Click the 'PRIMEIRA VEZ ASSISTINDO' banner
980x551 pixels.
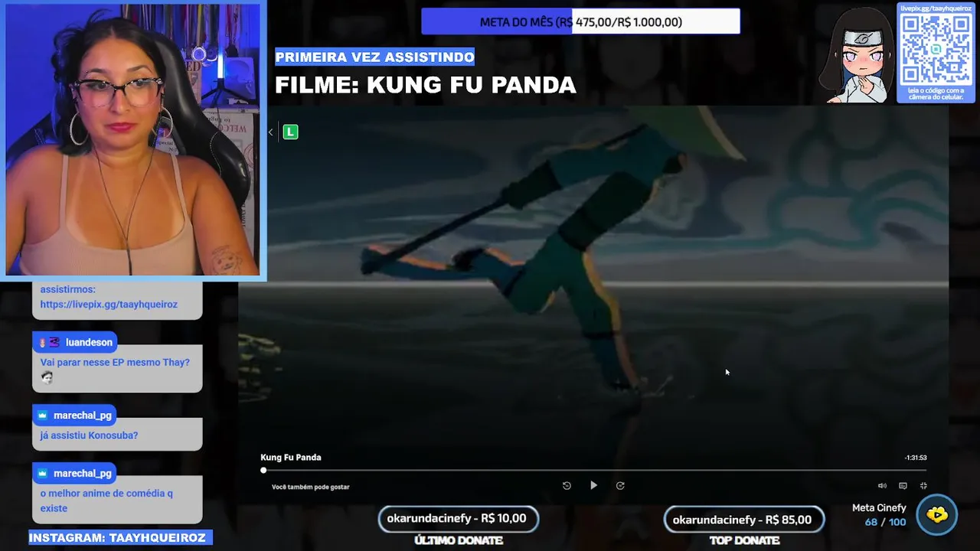pos(374,57)
